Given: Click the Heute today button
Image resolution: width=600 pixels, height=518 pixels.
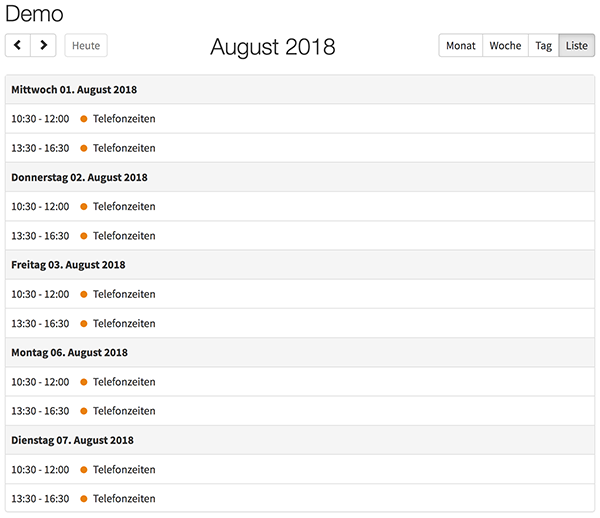Looking at the screenshot, I should [x=86, y=46].
